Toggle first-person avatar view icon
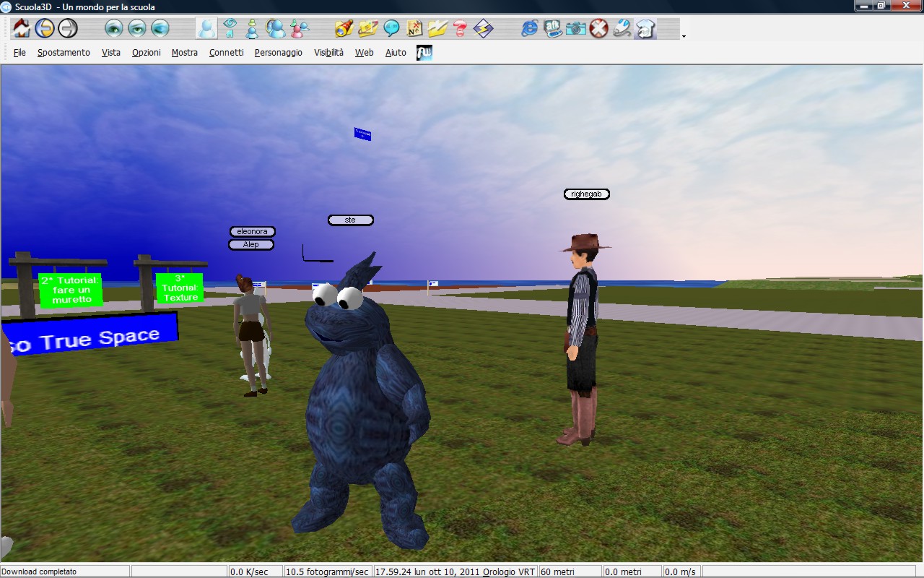Viewport: 924px width, 578px height. tap(206, 28)
